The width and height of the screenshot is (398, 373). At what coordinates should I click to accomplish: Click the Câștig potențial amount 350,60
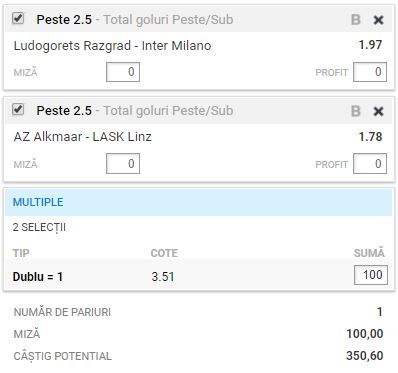pyautogui.click(x=365, y=356)
